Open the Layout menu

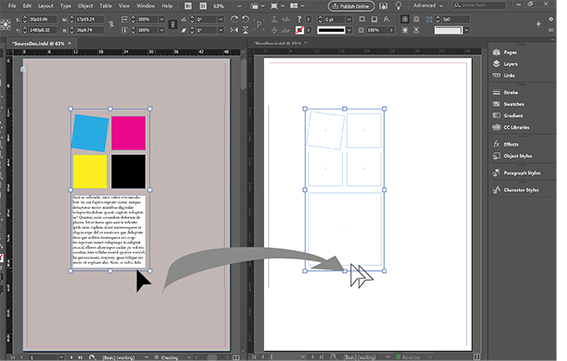(46, 6)
